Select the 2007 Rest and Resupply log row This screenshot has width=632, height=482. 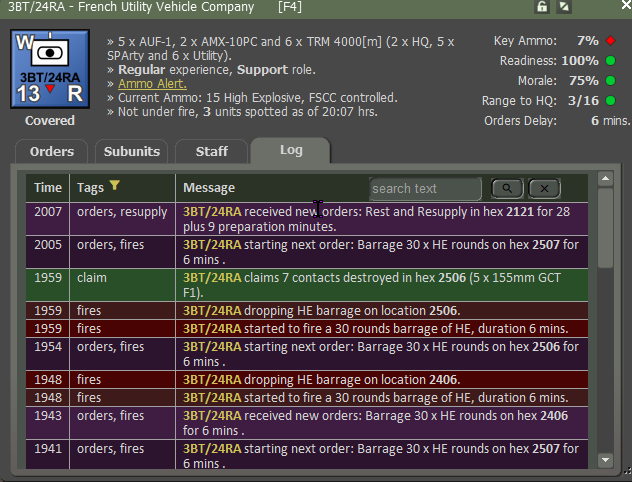307,219
